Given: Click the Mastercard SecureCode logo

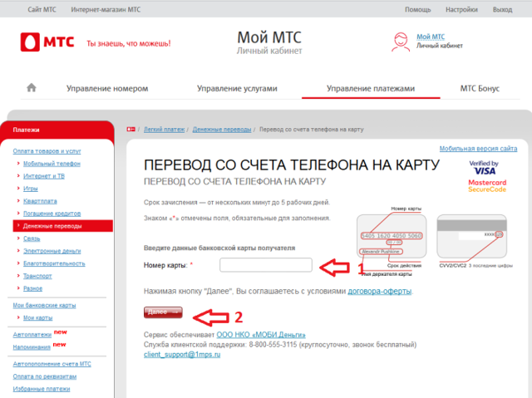Looking at the screenshot, I should 487,186.
